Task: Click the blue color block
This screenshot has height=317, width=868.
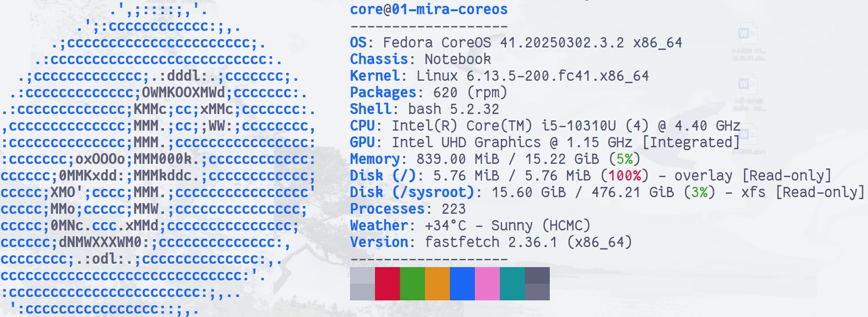Action: [x=462, y=283]
